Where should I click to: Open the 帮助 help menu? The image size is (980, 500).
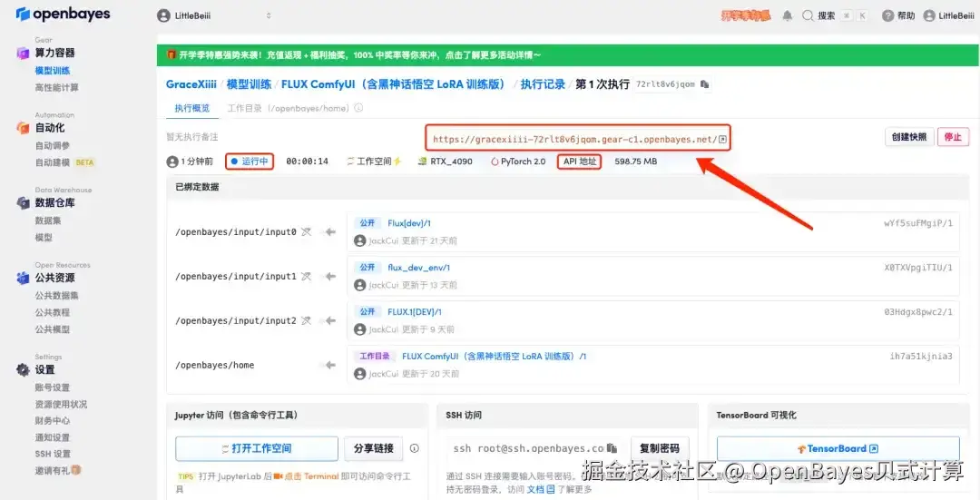898,15
